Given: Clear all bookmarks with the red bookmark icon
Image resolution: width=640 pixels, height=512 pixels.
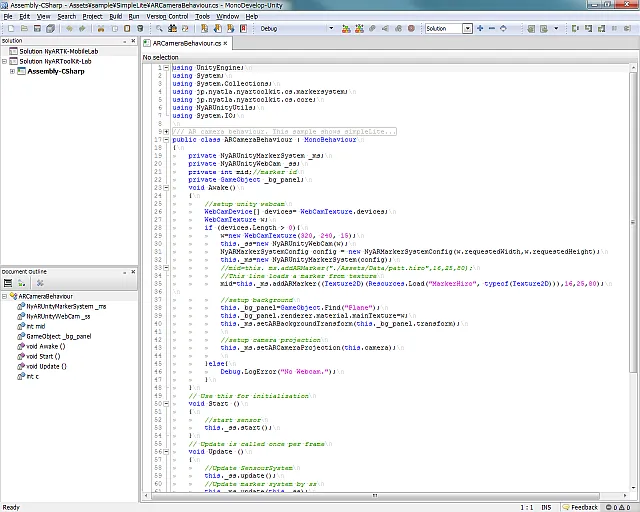Looking at the screenshot, I should 243,29.
